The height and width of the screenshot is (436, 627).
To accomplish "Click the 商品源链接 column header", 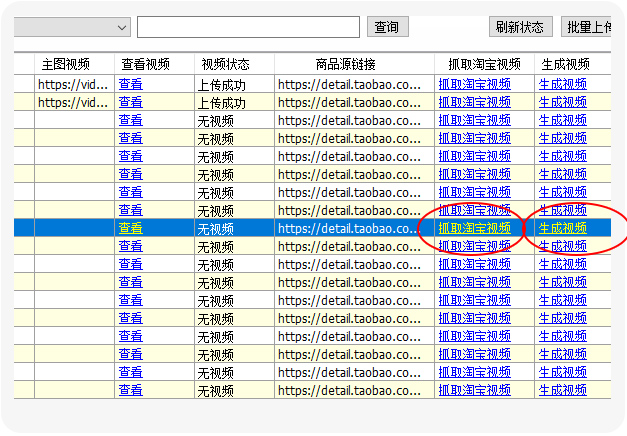I will (345, 64).
